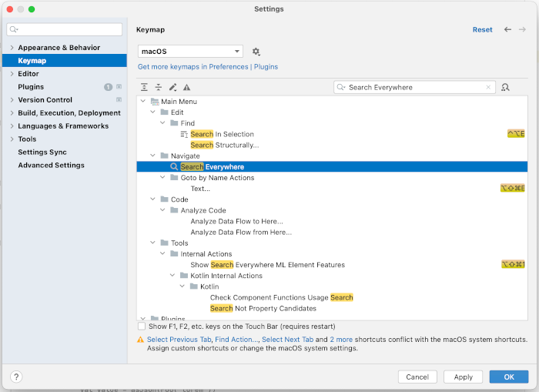Click the magnifier in the action search field
The image size is (539, 392).
[x=340, y=87]
